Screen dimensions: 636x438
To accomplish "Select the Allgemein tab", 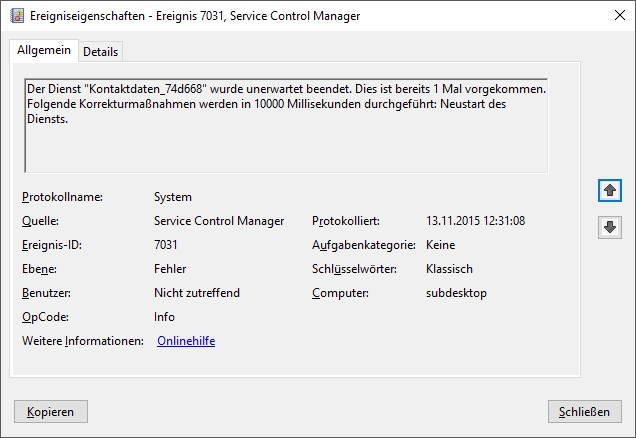I will point(43,50).
